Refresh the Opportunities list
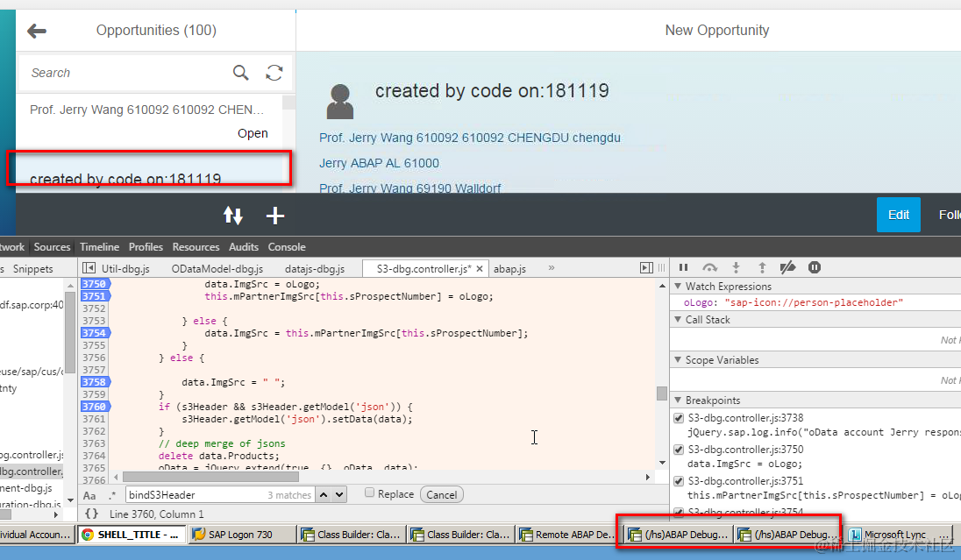Image resolution: width=961 pixels, height=560 pixels. click(x=274, y=72)
